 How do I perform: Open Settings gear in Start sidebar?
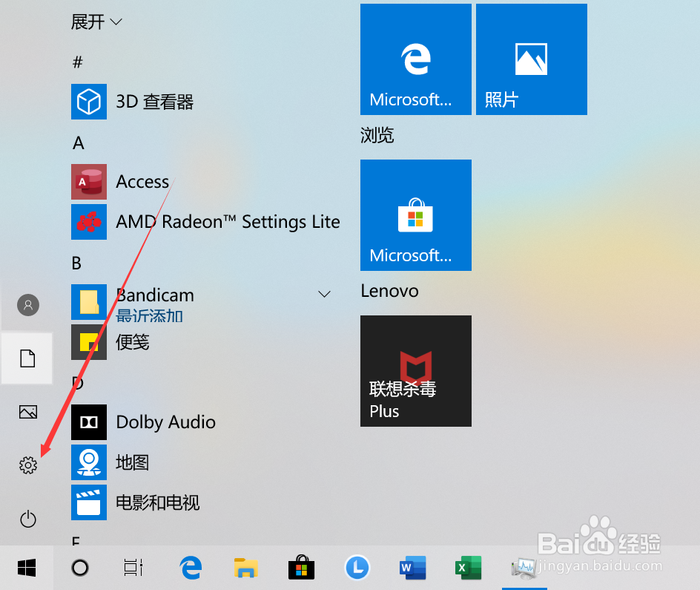coord(27,465)
